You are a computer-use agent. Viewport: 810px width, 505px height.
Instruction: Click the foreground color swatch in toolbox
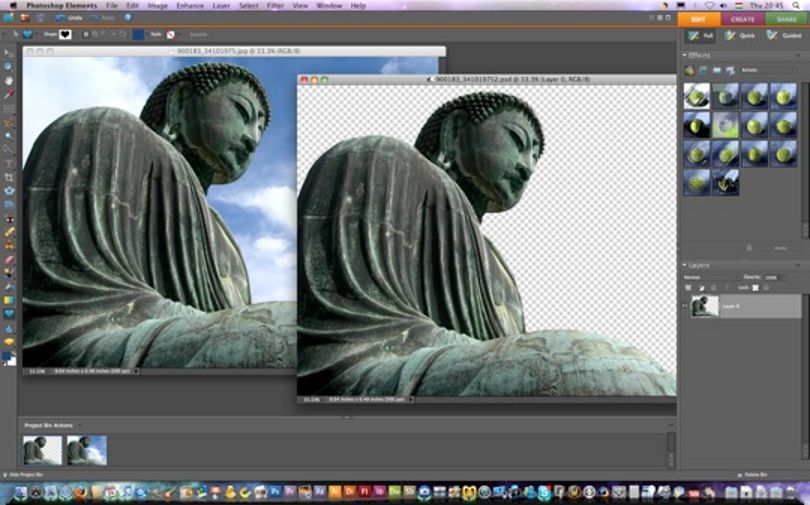7,356
